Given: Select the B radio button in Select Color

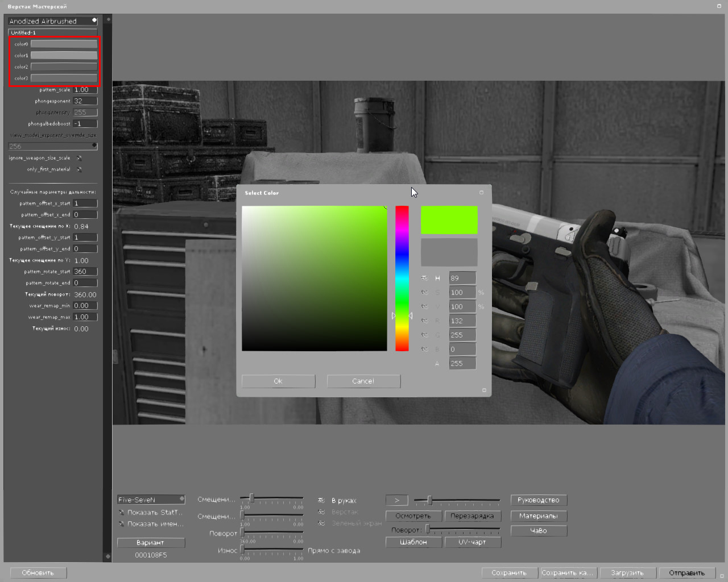Looking at the screenshot, I should pyautogui.click(x=424, y=349).
